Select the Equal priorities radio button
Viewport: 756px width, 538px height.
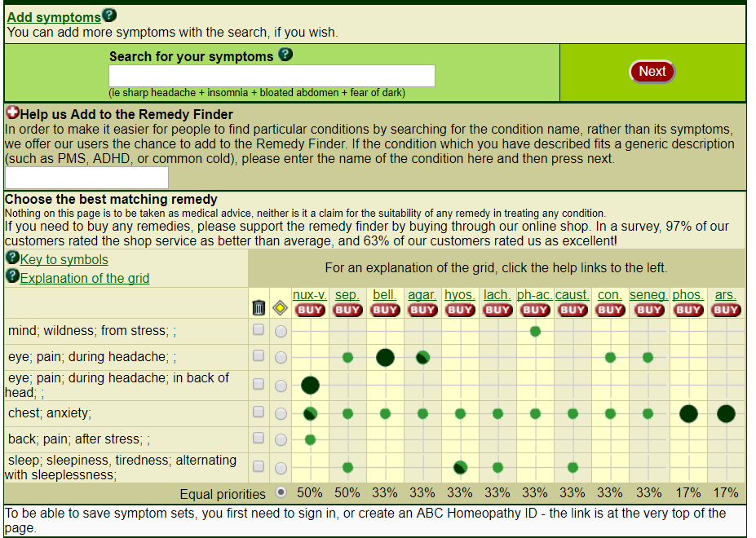pyautogui.click(x=281, y=492)
